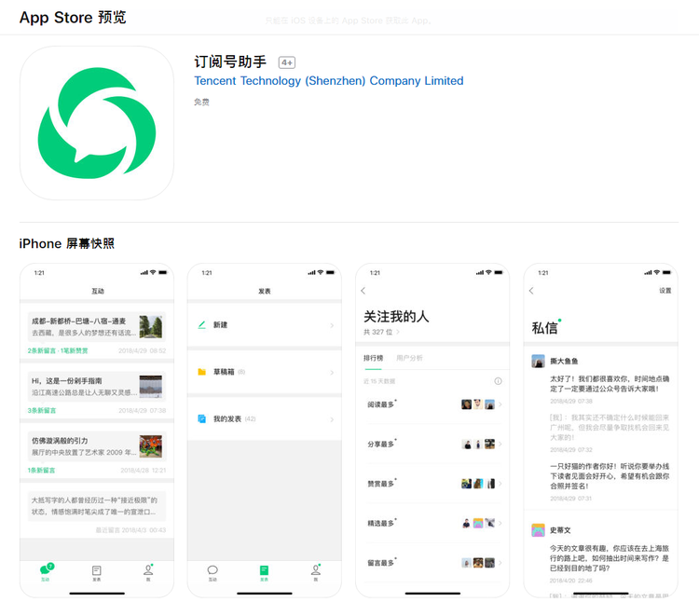Tap 互动 chat bubble icon with badge
The width and height of the screenshot is (699, 616).
(x=46, y=569)
